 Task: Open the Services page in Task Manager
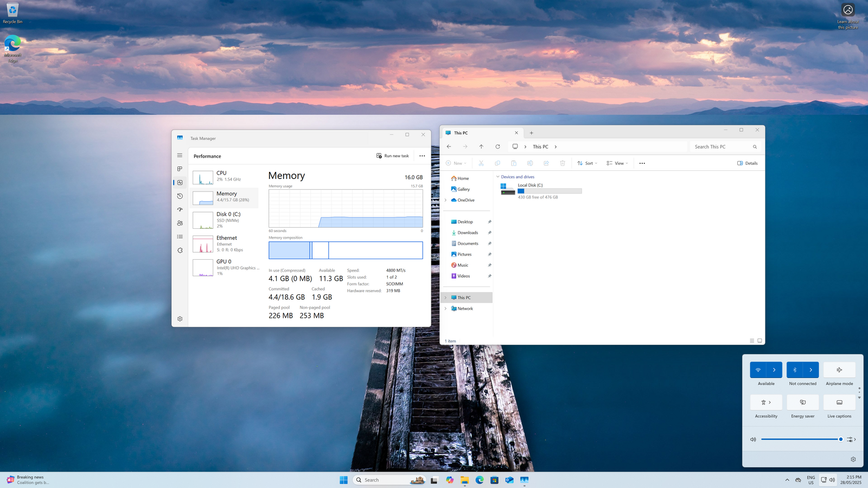pyautogui.click(x=180, y=251)
